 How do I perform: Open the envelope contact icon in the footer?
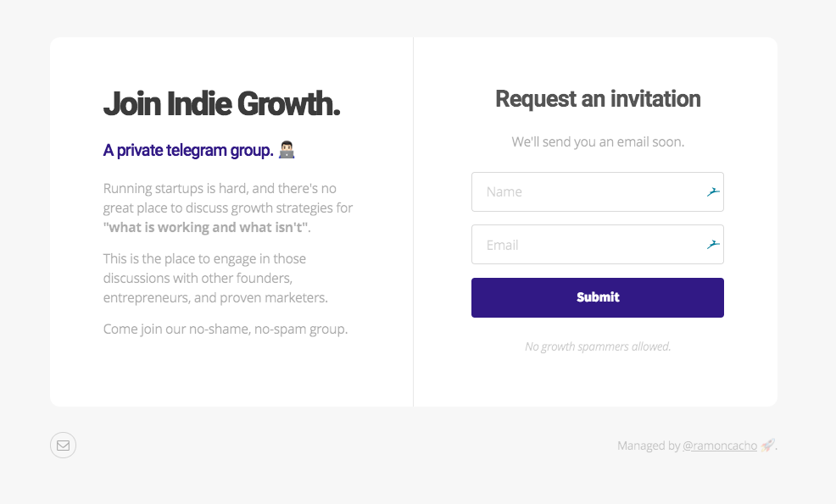click(x=63, y=445)
